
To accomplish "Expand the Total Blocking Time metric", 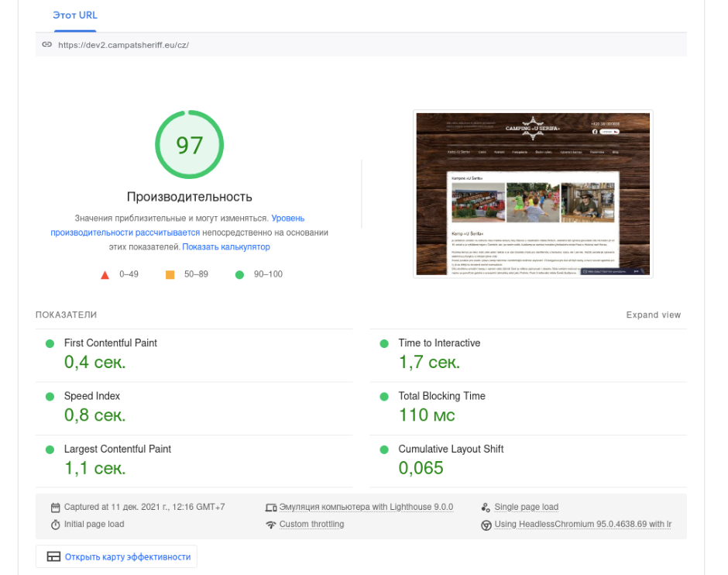I will click(441, 396).
